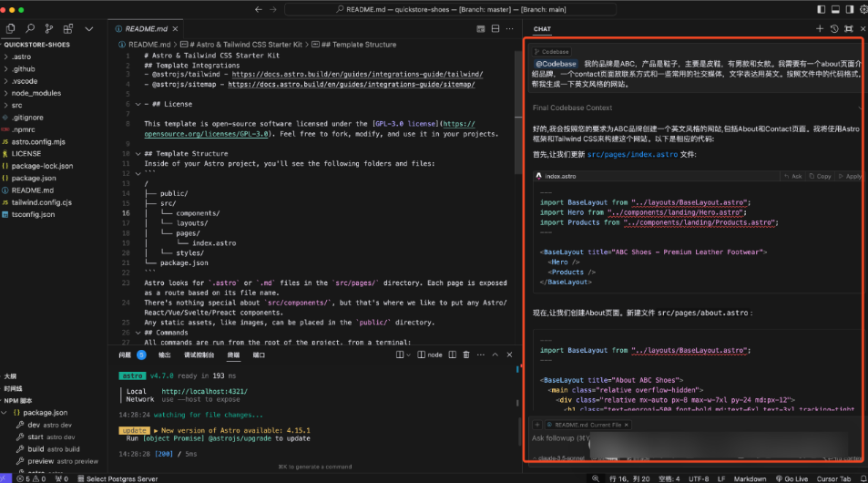Click Go Live in status bar

791,478
